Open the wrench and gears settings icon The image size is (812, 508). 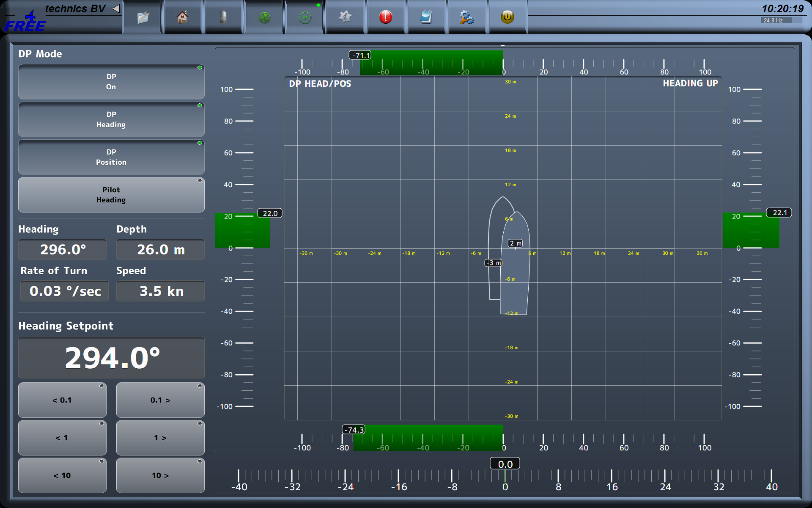pyautogui.click(x=466, y=17)
